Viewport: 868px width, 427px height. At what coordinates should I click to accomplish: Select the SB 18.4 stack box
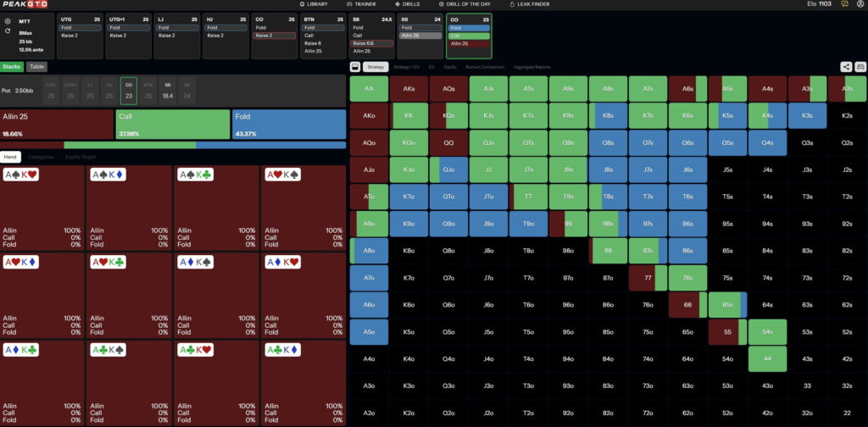(x=167, y=91)
